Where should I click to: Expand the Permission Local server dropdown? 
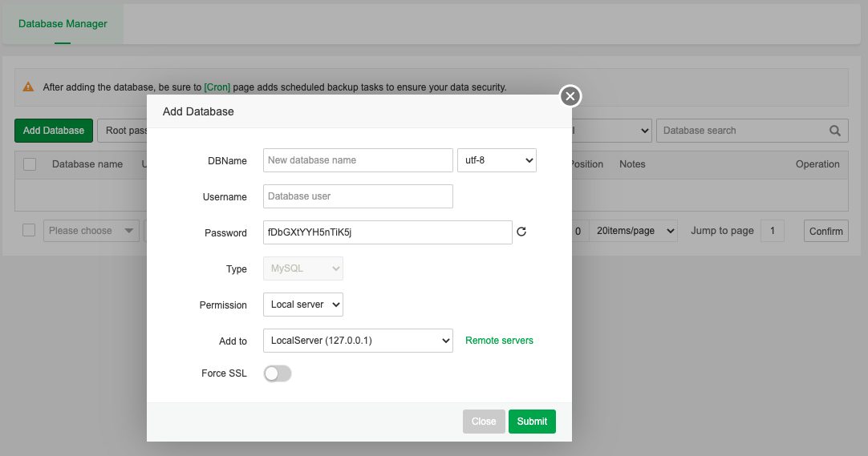click(302, 305)
